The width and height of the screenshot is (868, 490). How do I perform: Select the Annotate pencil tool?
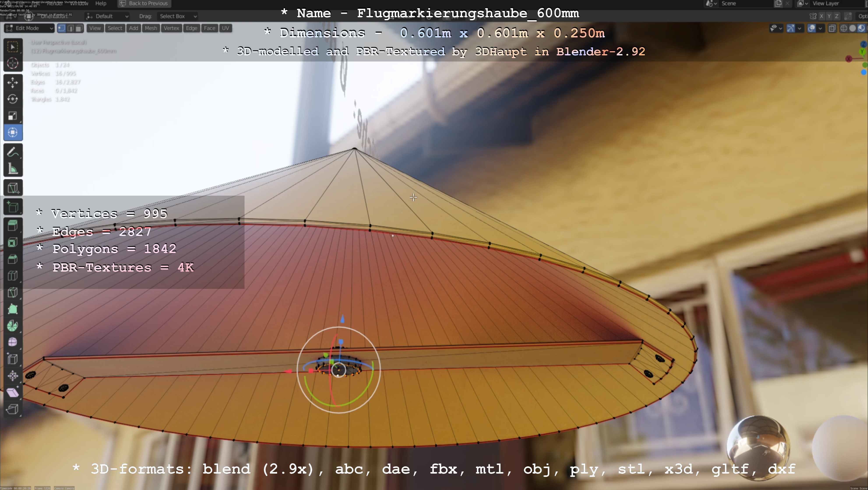coord(13,152)
